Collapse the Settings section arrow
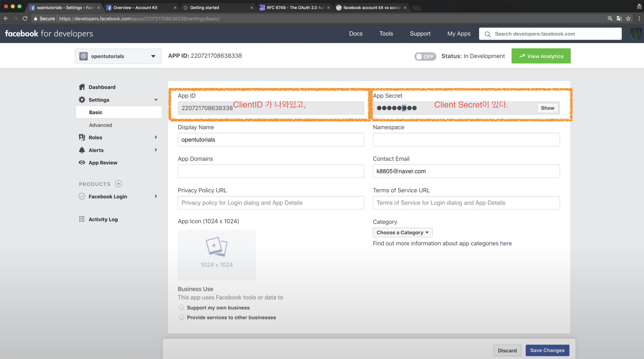644x359 pixels. pyautogui.click(x=156, y=100)
